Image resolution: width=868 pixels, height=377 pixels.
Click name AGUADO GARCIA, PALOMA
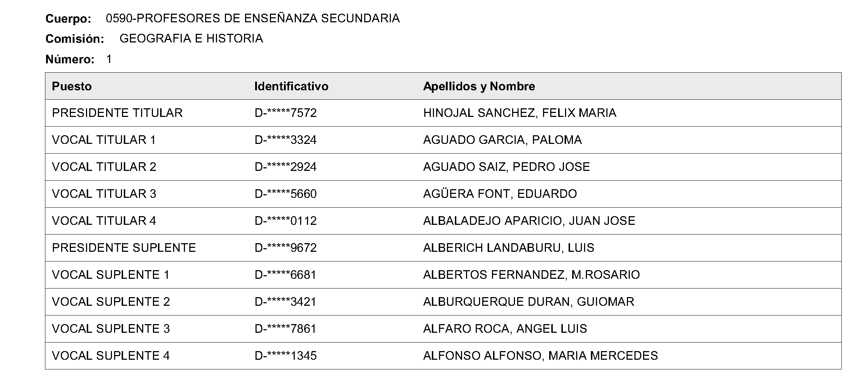click(x=502, y=140)
